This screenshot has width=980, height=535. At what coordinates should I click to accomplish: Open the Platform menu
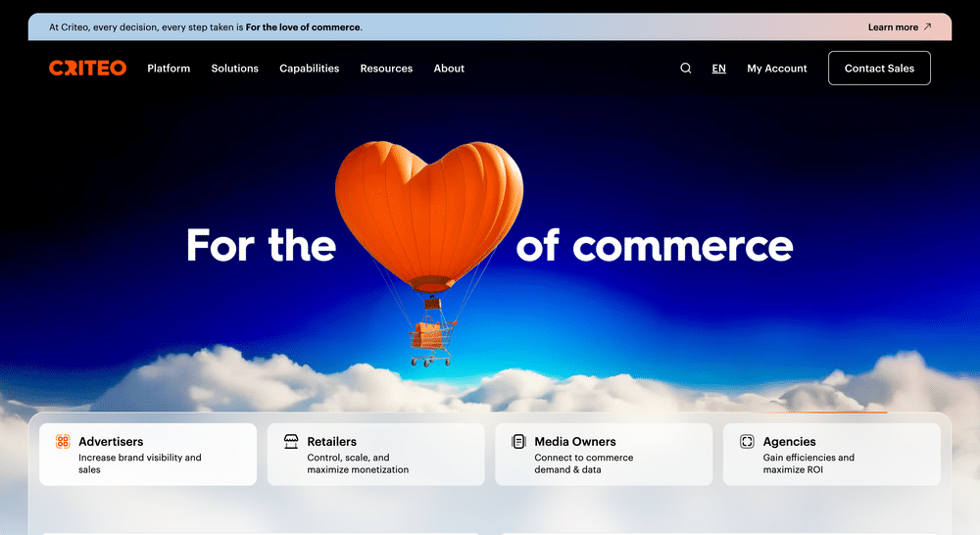coord(169,69)
